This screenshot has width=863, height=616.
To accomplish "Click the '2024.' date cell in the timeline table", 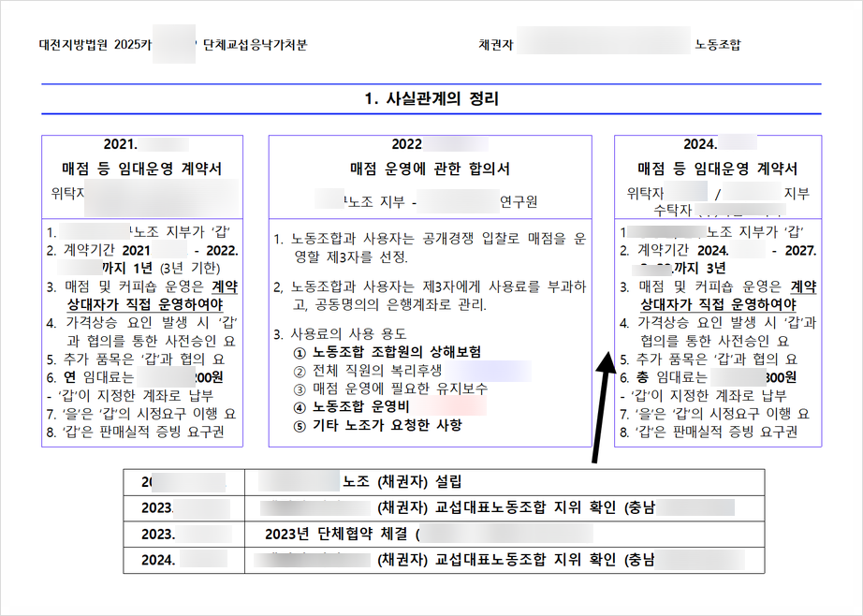I will pyautogui.click(x=183, y=560).
